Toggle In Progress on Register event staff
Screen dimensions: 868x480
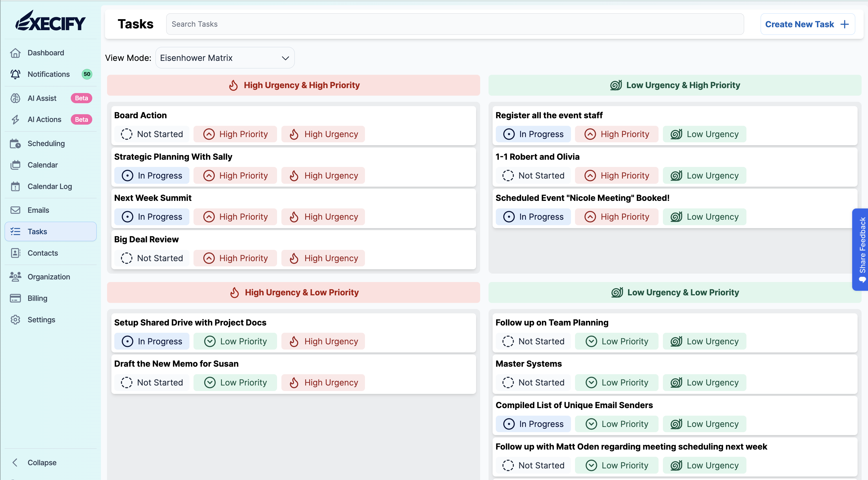pos(533,134)
